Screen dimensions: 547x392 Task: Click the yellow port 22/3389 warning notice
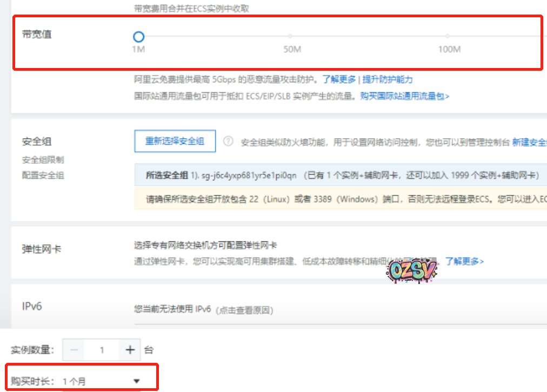point(341,199)
